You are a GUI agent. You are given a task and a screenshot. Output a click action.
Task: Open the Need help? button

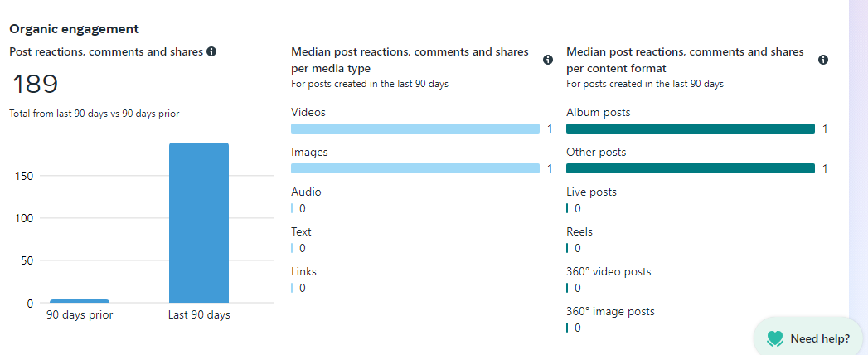(819, 338)
